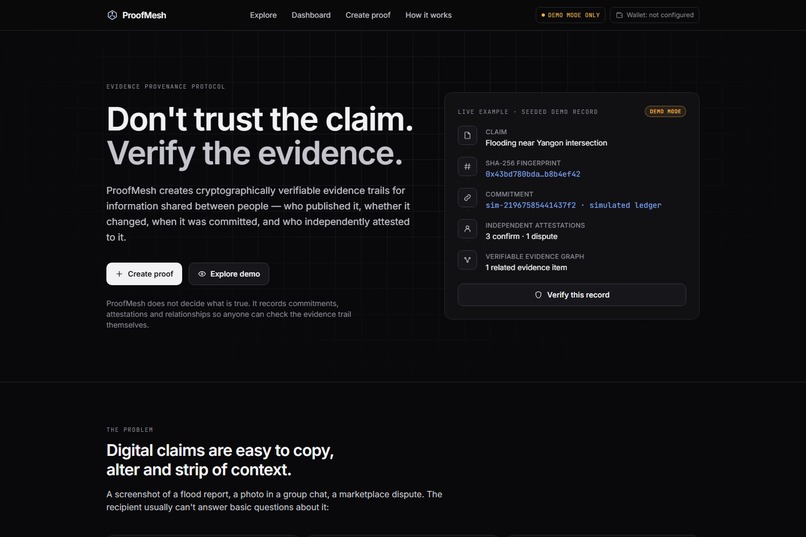Click the DEMO MODE ONLY badge

(x=570, y=15)
